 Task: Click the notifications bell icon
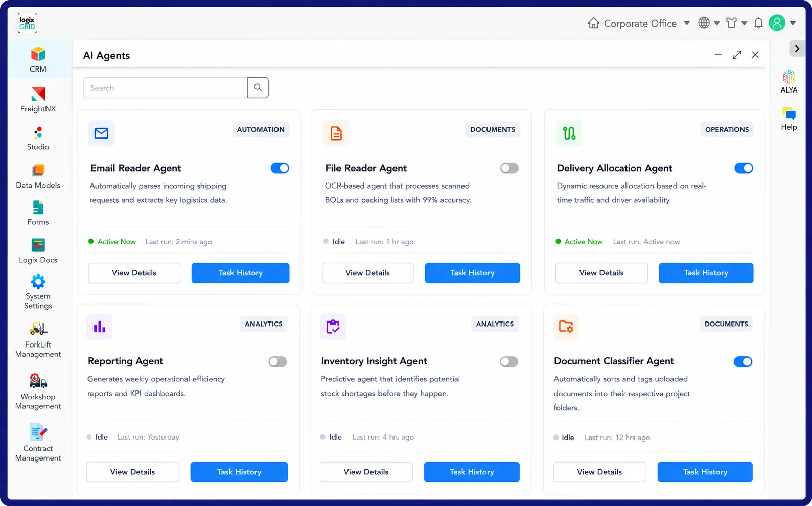(x=758, y=23)
